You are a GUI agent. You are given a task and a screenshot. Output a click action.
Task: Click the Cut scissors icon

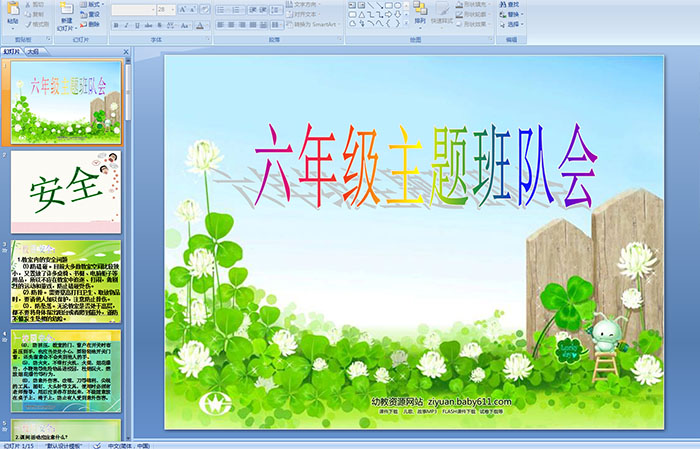(x=28, y=4)
